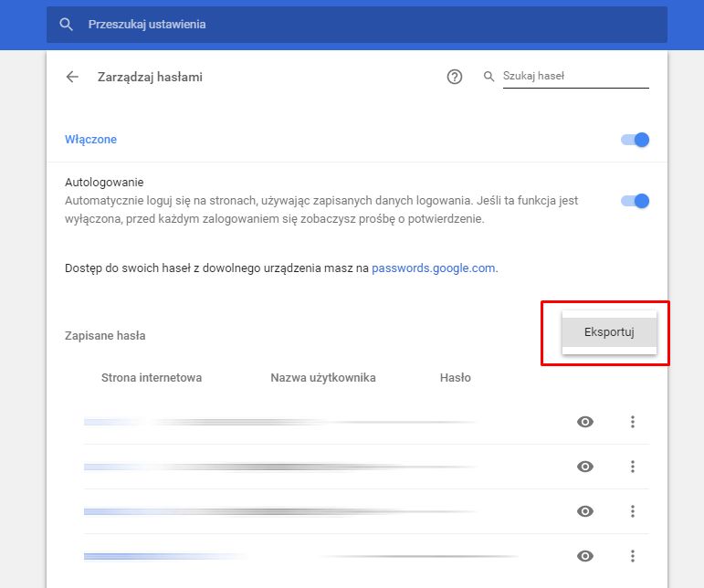The image size is (704, 588).
Task: Click the Hasło column header
Action: (x=456, y=377)
